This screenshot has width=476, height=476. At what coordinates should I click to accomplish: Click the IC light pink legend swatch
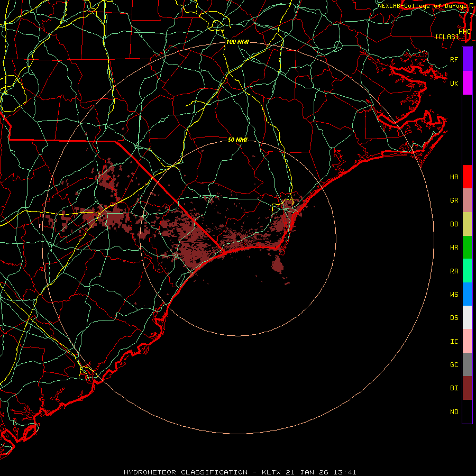467,341
